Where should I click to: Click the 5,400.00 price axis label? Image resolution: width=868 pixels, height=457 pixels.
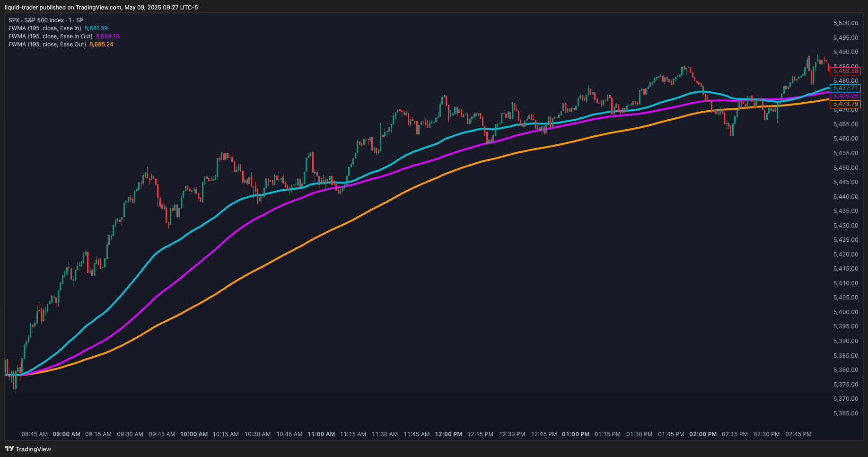point(846,312)
